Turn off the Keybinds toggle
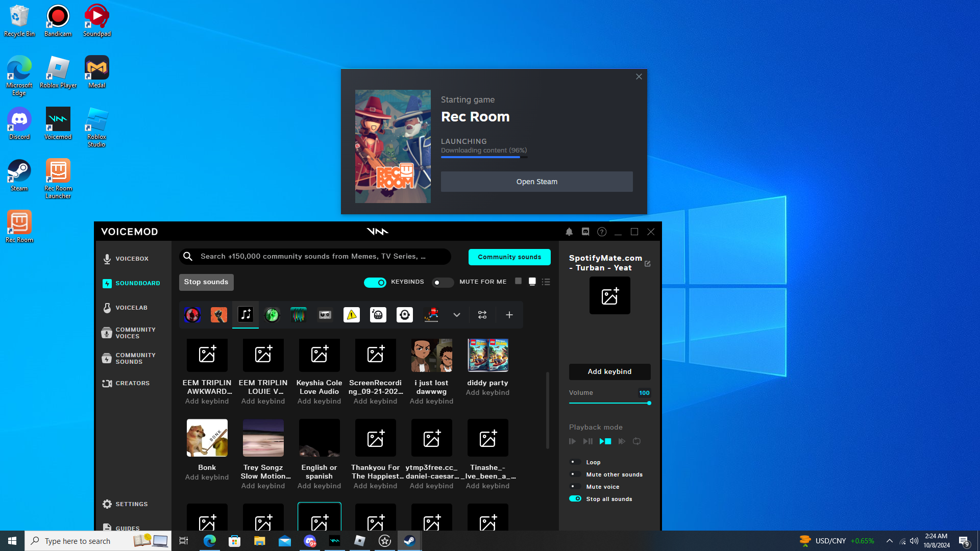The image size is (980, 551). pos(375,282)
